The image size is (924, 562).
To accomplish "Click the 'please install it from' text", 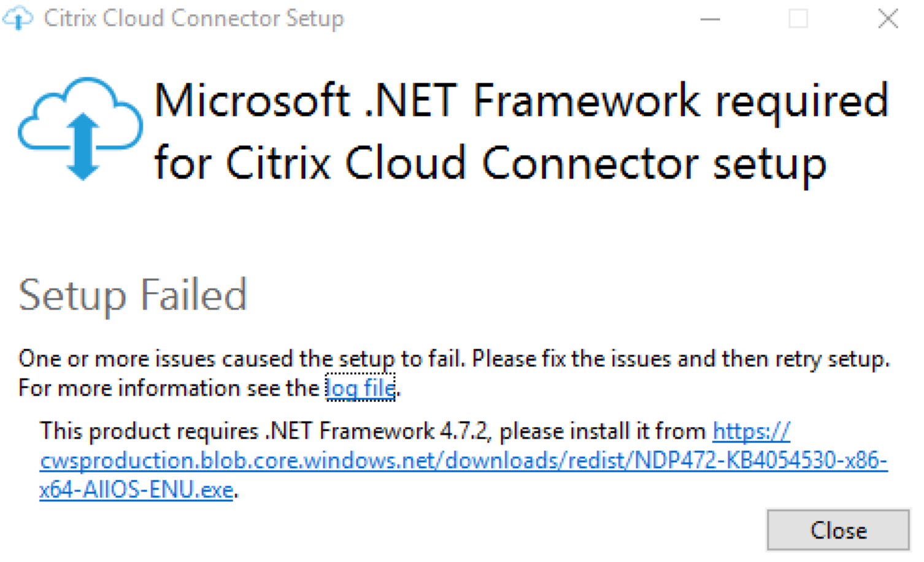I will pyautogui.click(x=603, y=431).
